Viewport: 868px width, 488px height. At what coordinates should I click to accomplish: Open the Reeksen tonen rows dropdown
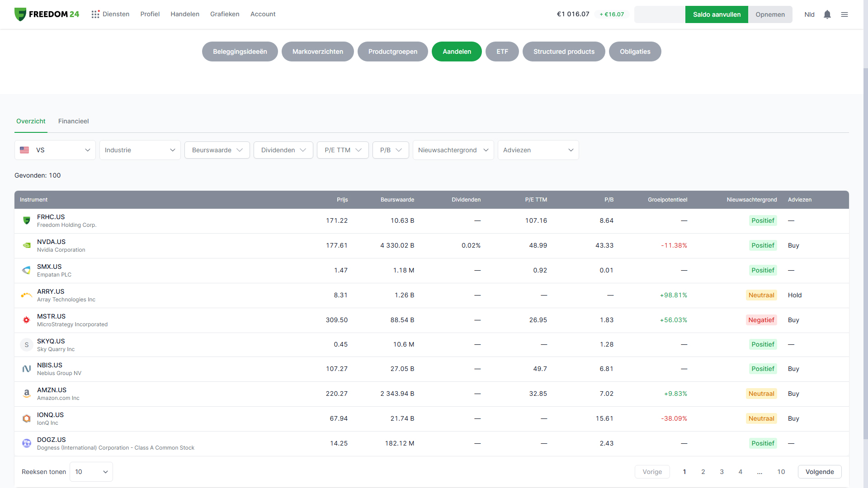tap(91, 472)
